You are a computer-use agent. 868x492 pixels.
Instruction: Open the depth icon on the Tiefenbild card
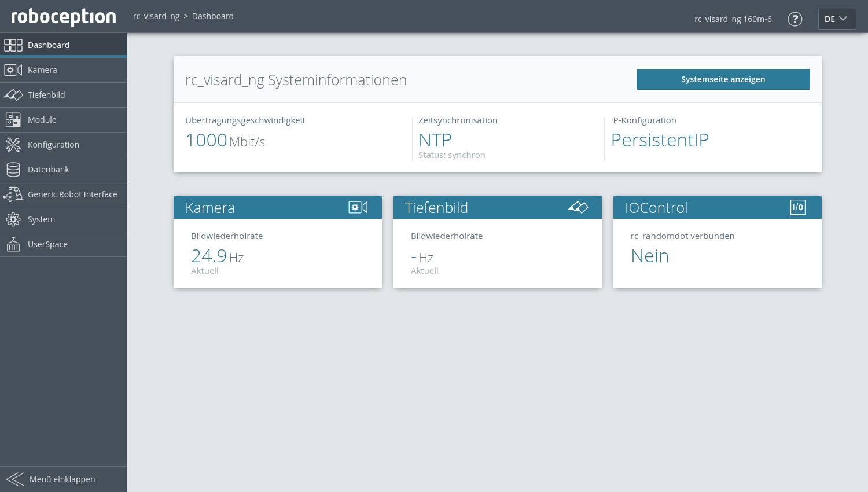coord(578,207)
